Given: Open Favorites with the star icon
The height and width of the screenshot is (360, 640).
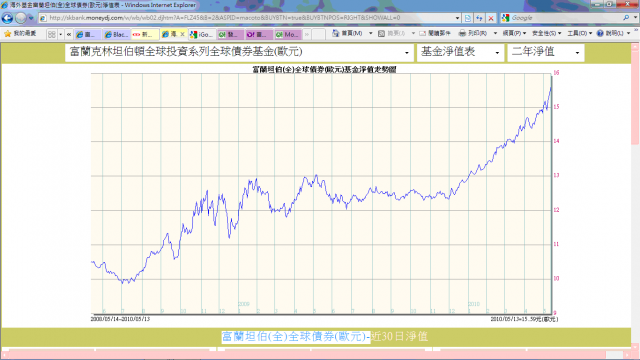Looking at the screenshot, I should tap(7, 33).
